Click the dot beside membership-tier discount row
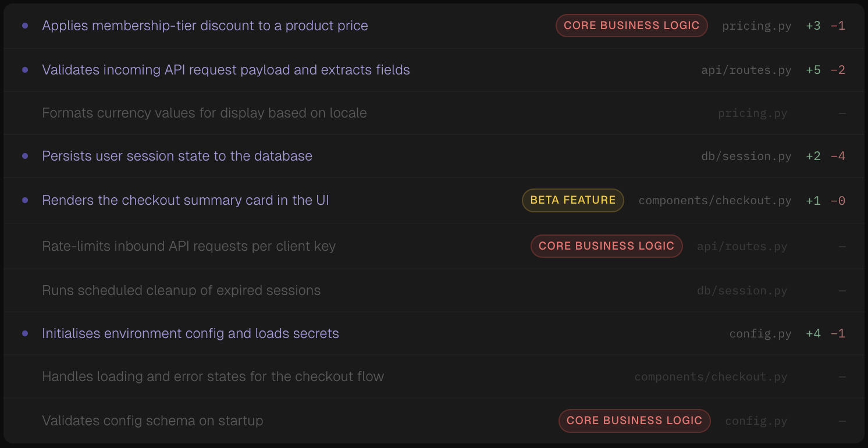Image resolution: width=868 pixels, height=448 pixels. coord(25,26)
